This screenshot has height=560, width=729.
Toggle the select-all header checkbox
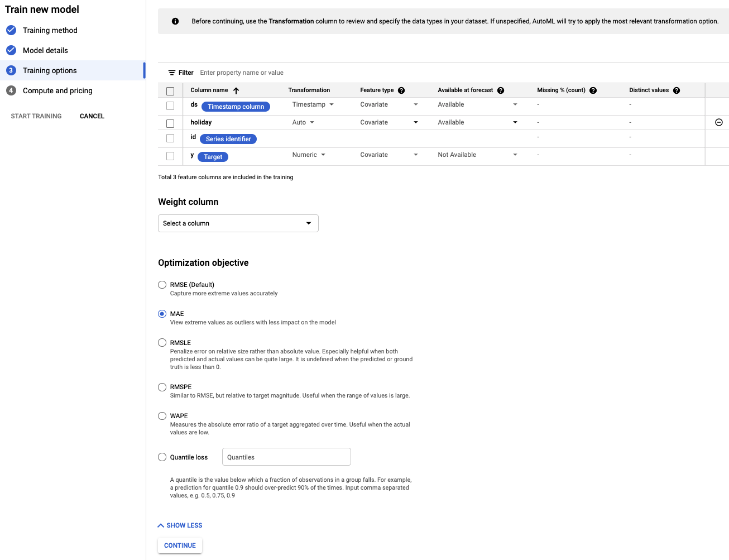[x=170, y=91]
